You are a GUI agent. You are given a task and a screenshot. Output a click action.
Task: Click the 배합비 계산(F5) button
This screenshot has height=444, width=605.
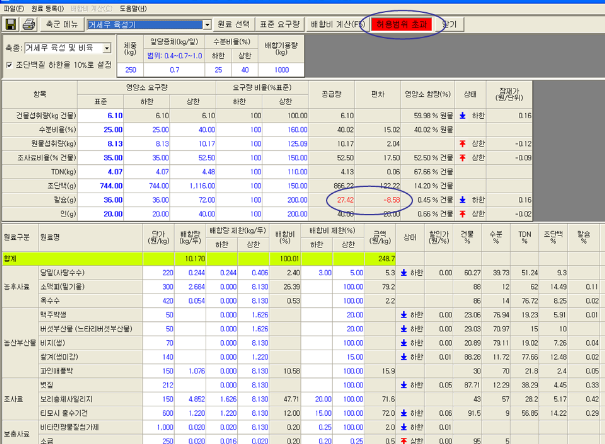tap(337, 24)
